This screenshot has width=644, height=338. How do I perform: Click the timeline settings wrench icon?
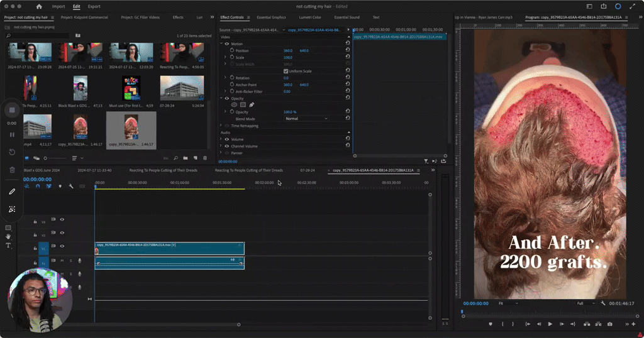[x=71, y=186]
